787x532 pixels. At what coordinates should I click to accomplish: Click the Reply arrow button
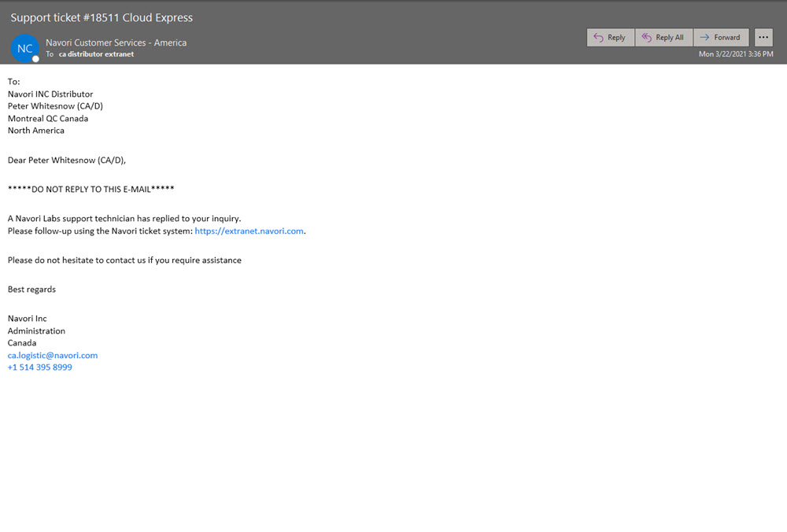610,38
